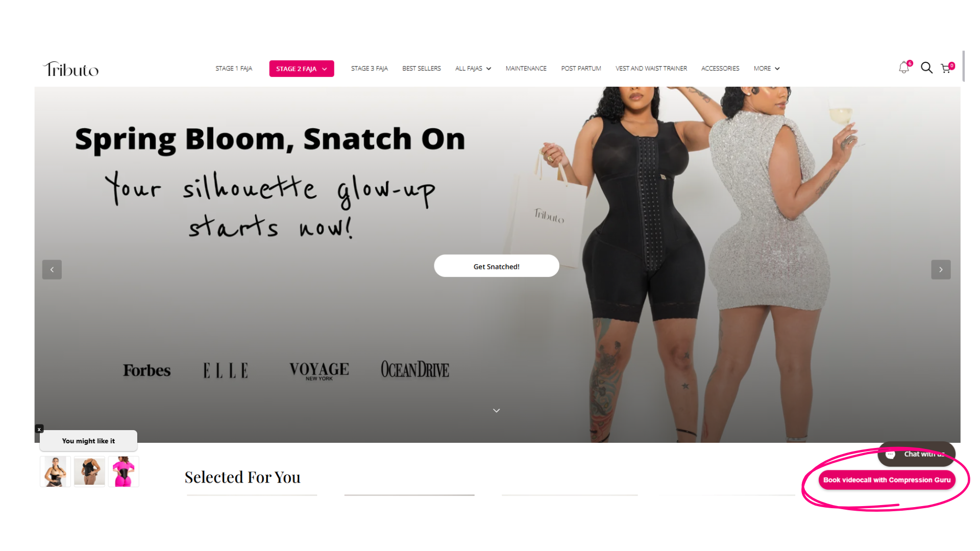The width and height of the screenshot is (980, 551).
Task: Go to previous hero slide arrow
Action: [x=52, y=269]
